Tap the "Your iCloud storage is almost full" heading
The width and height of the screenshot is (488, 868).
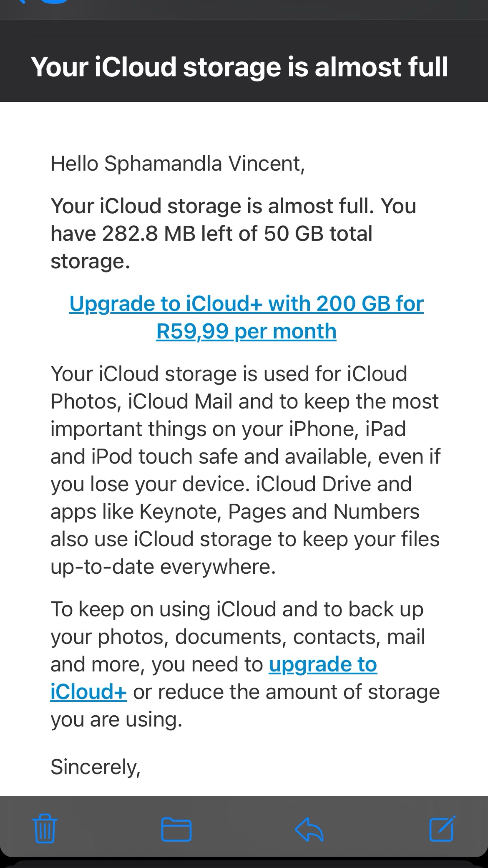click(x=239, y=67)
